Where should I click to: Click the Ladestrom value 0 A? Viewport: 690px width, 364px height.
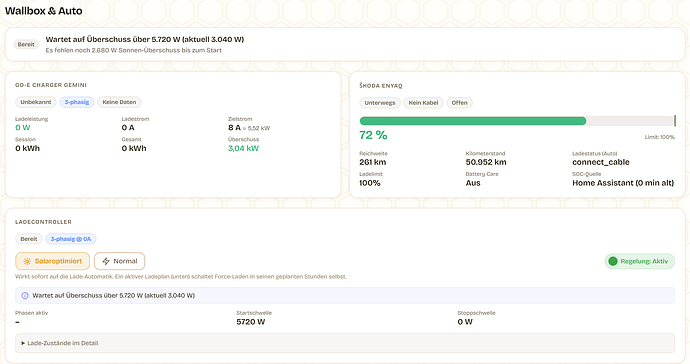tap(128, 128)
